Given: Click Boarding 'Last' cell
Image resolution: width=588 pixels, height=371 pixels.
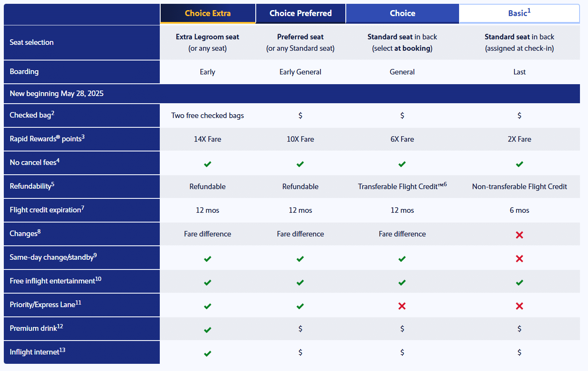Looking at the screenshot, I should click(520, 72).
